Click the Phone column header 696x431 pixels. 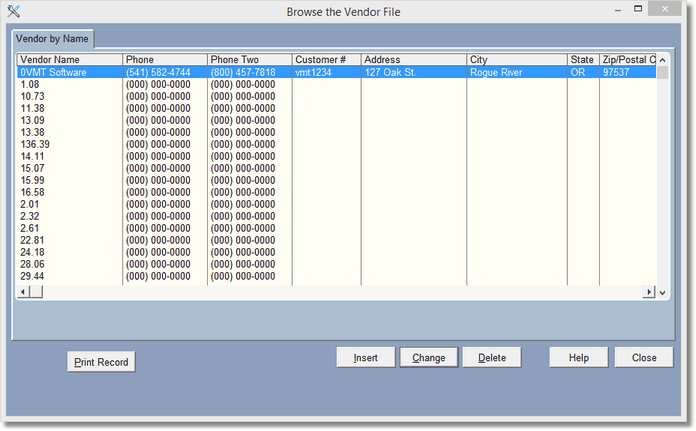pos(165,59)
